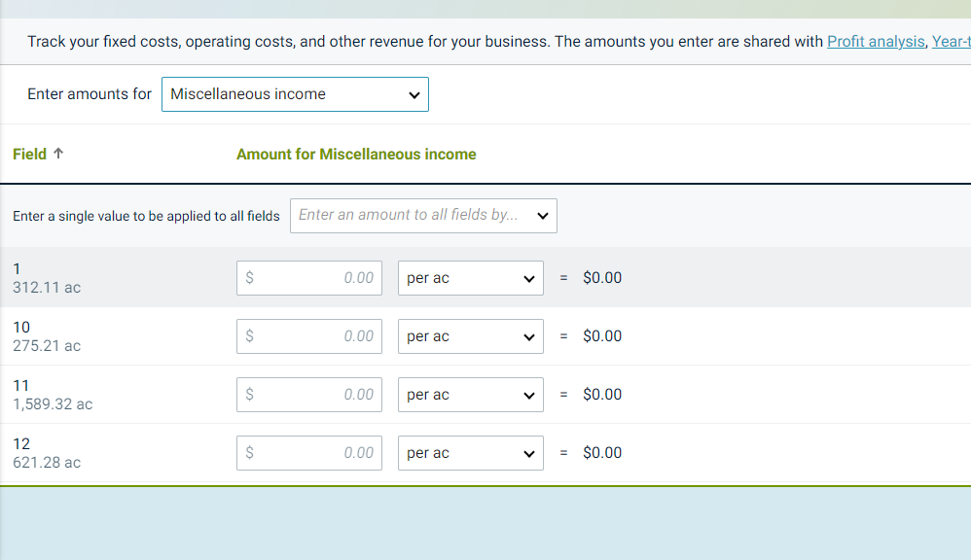This screenshot has height=560, width=971.
Task: Click the amount input for field 10
Action: pos(309,336)
